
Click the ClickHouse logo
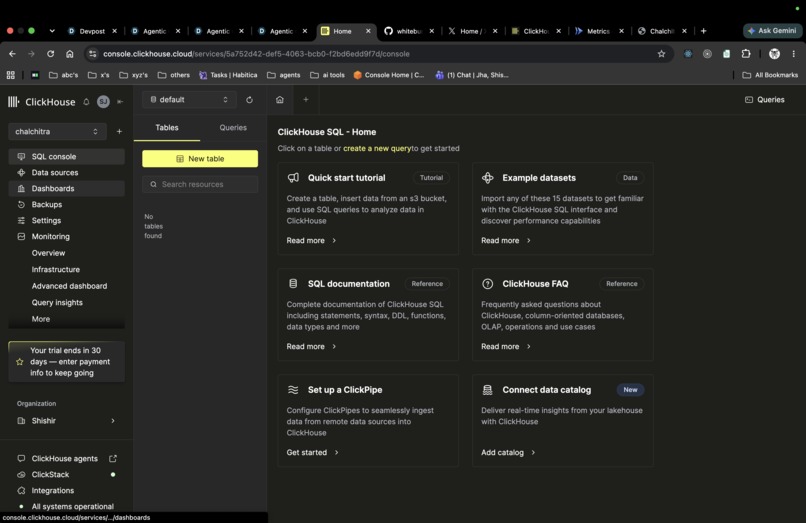[41, 102]
